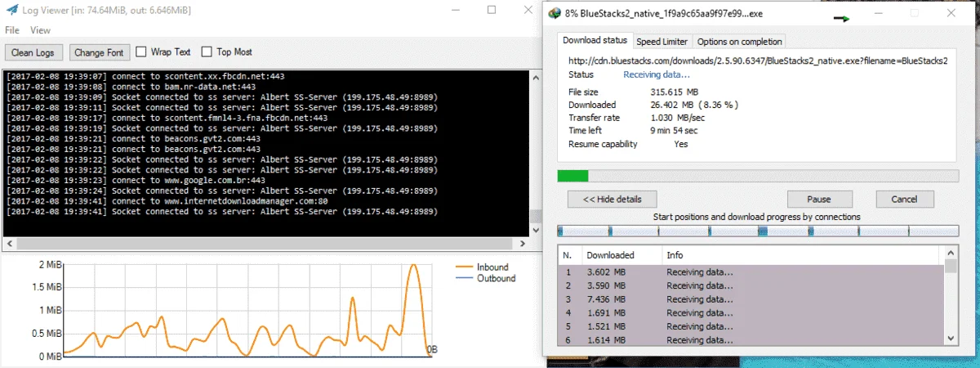This screenshot has width=980, height=368.
Task: Select connection row 1 with 3.602 MB
Action: 751,272
